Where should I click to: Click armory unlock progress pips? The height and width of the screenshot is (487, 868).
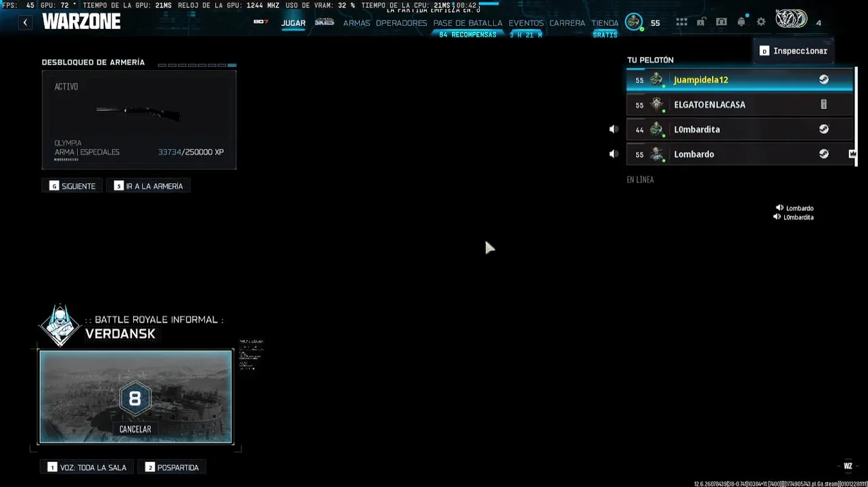tap(197, 65)
